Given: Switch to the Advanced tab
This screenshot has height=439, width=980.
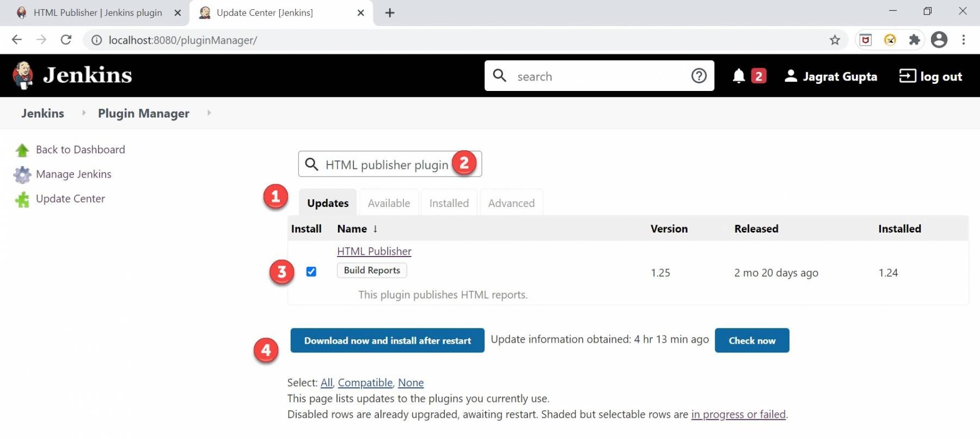Looking at the screenshot, I should pos(511,203).
